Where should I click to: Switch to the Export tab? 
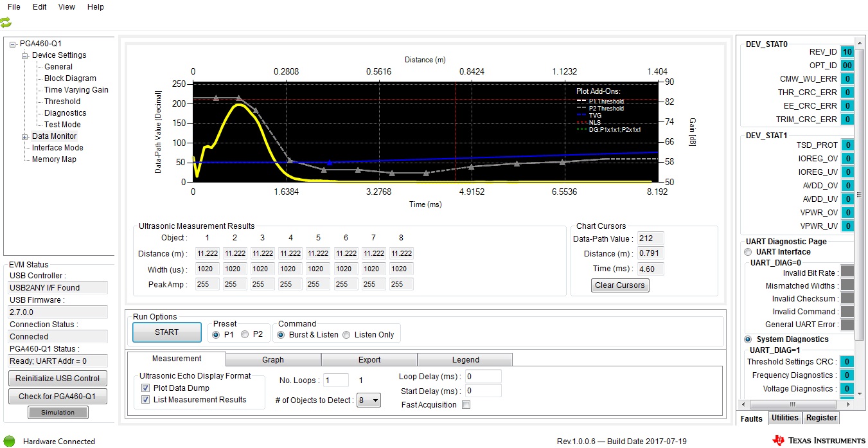coord(369,360)
